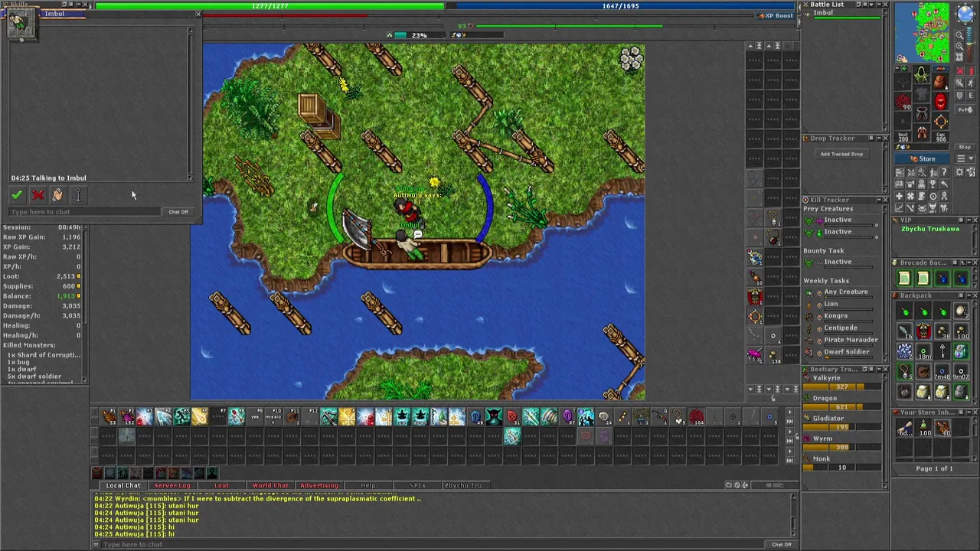Click the helmet equipment slot
The height and width of the screenshot is (551, 980).
click(922, 76)
